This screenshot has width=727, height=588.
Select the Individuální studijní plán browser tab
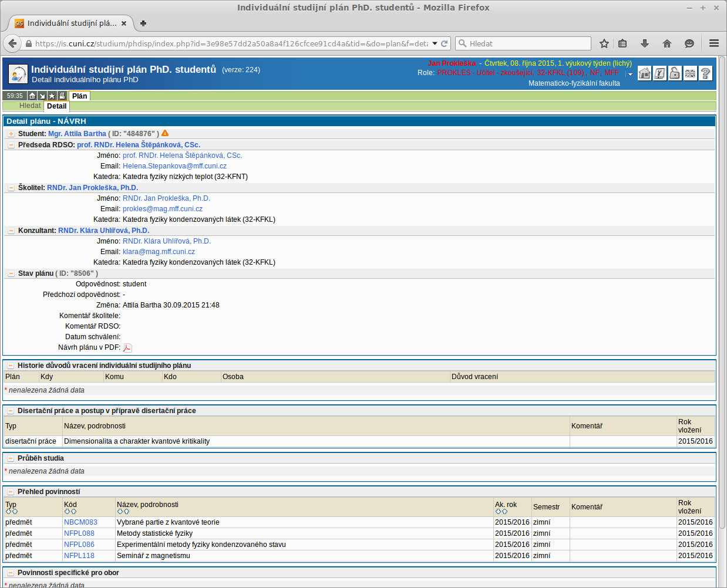pos(72,23)
